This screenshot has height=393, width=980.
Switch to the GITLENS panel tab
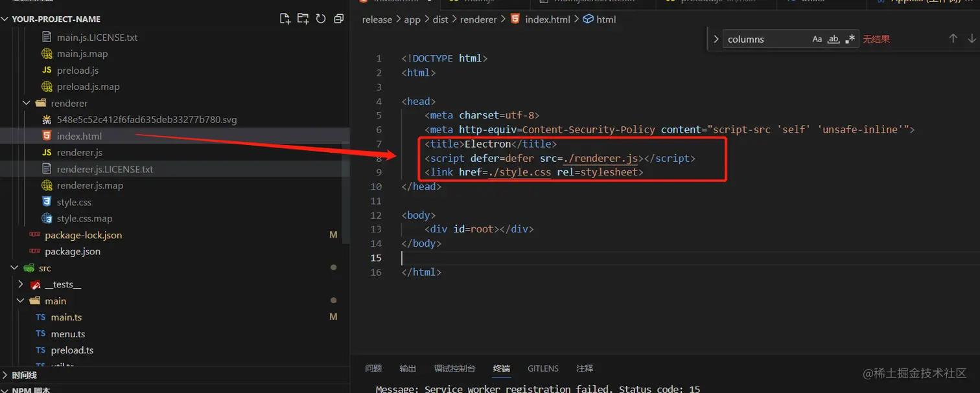click(x=543, y=368)
